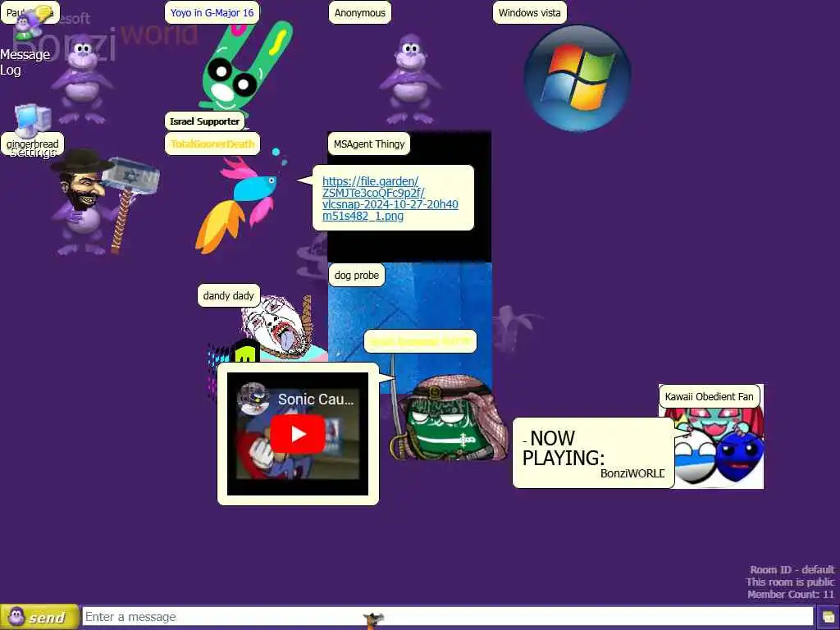Click the yellow icon right of message box

pos(829,617)
